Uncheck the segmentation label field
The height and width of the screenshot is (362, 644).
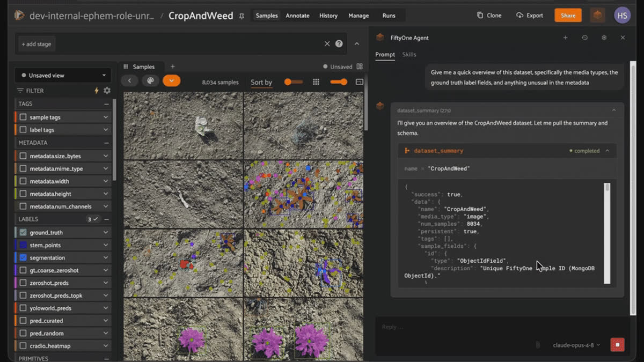click(x=23, y=257)
